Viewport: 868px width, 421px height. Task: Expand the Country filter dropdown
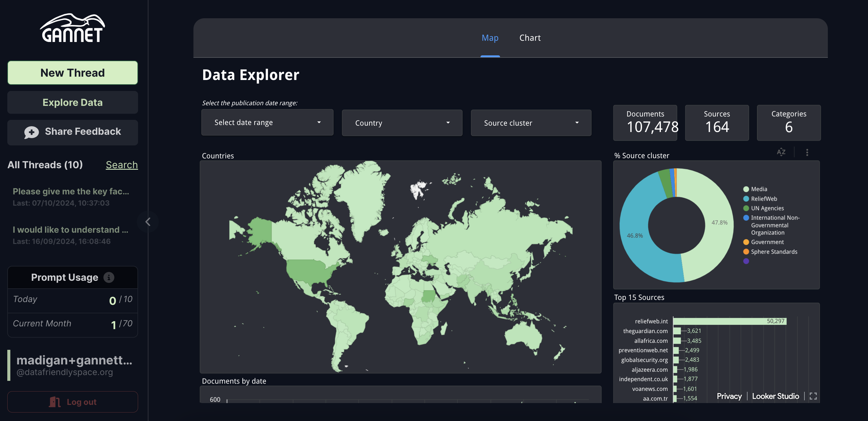point(402,123)
